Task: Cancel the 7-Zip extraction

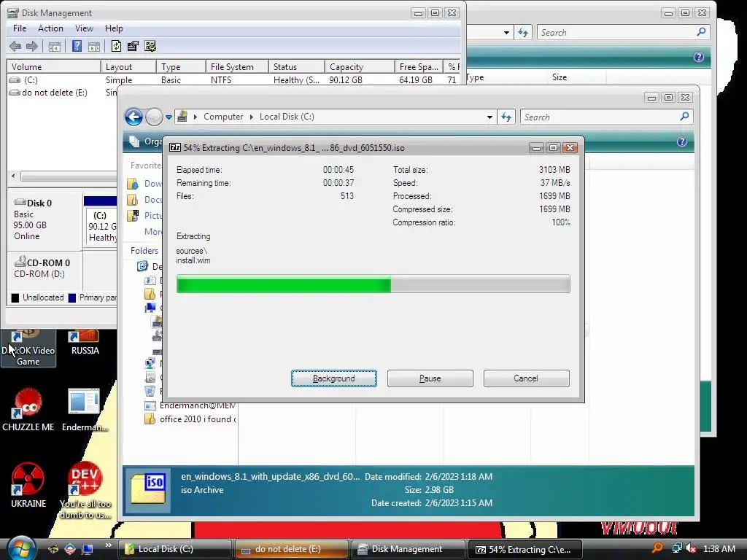Action: pyautogui.click(x=526, y=378)
